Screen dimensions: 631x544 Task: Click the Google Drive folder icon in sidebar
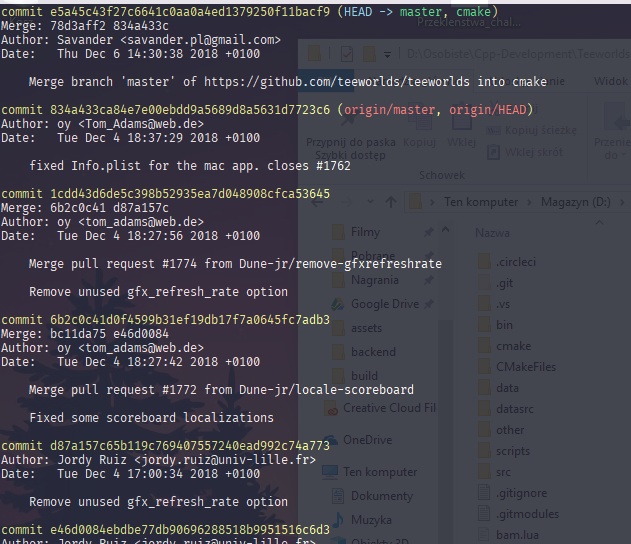coord(335,304)
